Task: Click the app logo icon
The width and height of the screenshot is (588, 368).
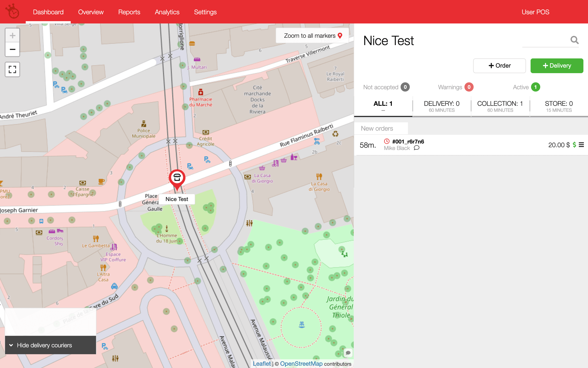Action: click(13, 11)
